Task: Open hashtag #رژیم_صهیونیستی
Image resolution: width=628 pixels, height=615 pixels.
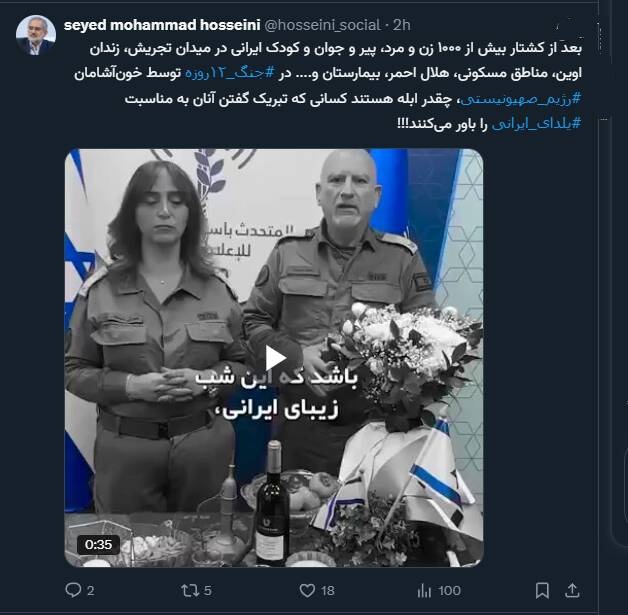Action: tap(521, 98)
